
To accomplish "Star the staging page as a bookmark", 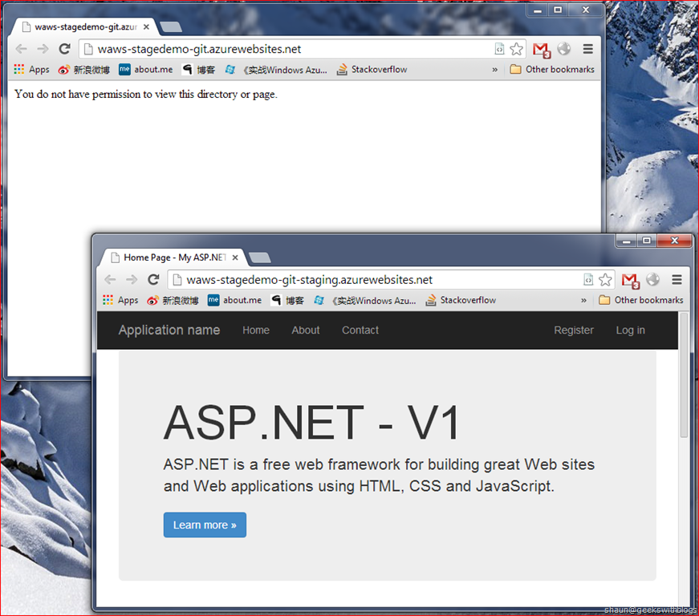I will click(605, 280).
